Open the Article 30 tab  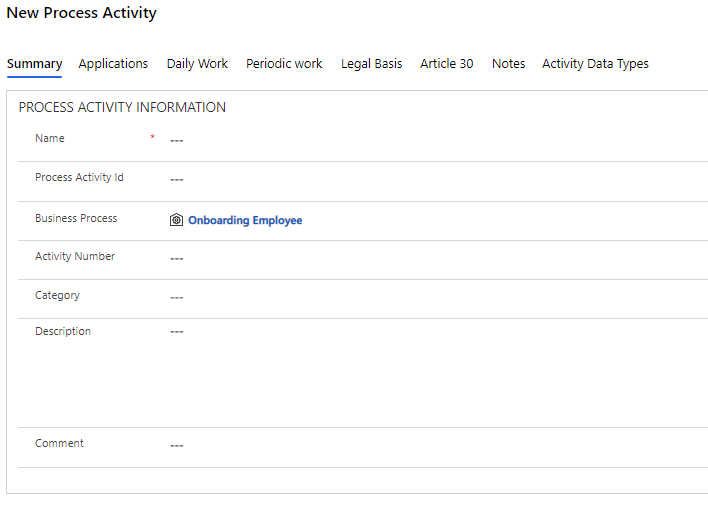(x=446, y=64)
